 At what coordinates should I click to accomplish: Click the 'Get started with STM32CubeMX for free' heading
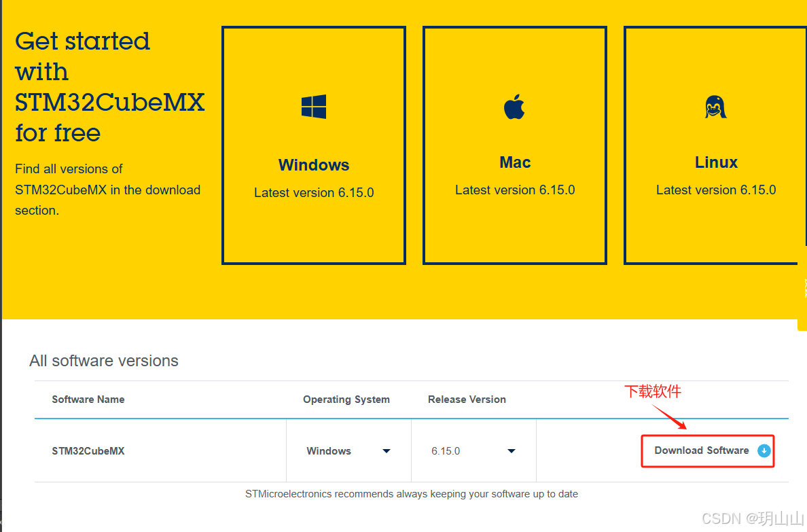[x=109, y=86]
